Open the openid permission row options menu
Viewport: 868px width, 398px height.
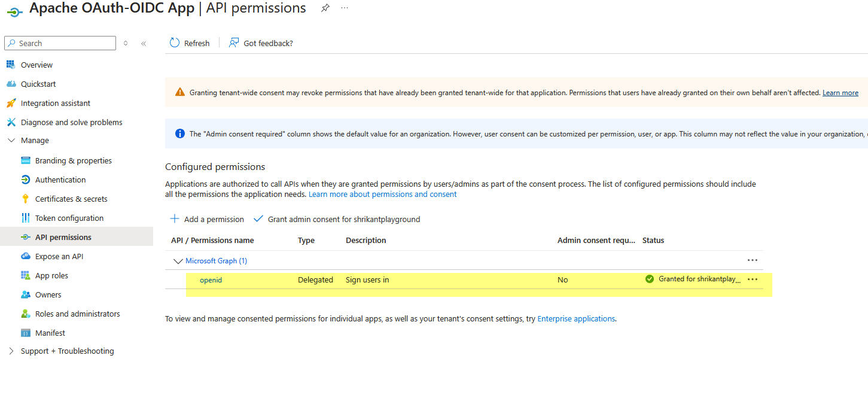(x=752, y=279)
